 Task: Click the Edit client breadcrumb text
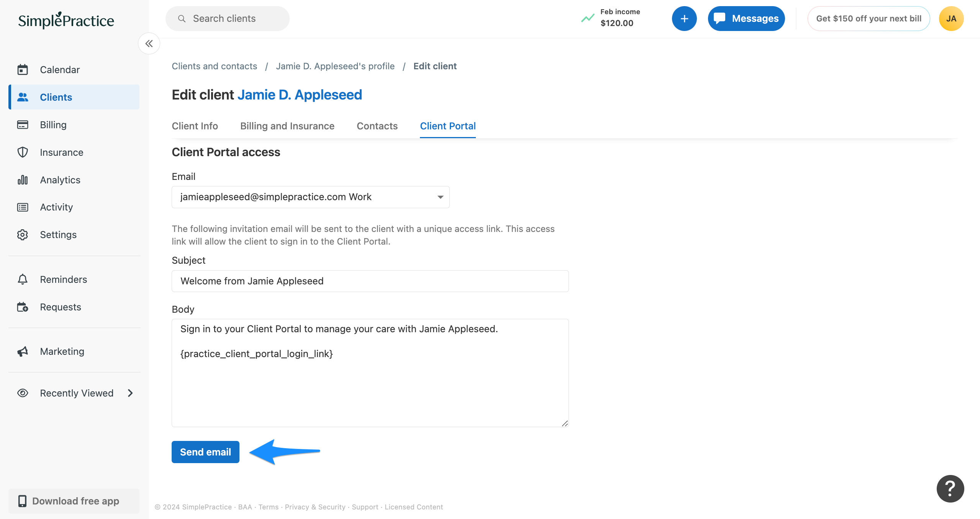[x=435, y=66]
